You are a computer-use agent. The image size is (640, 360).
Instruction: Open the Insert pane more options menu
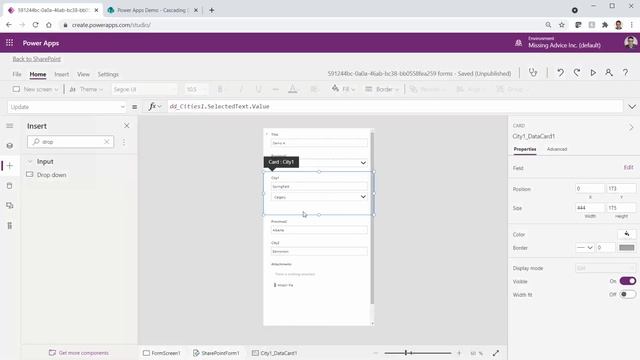[x=124, y=142]
